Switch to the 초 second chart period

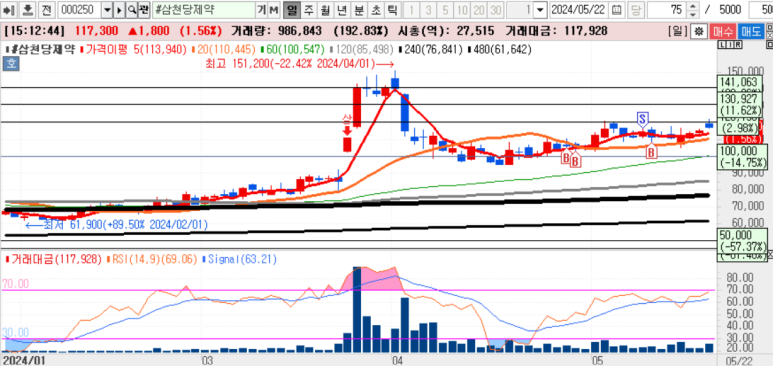(375, 9)
